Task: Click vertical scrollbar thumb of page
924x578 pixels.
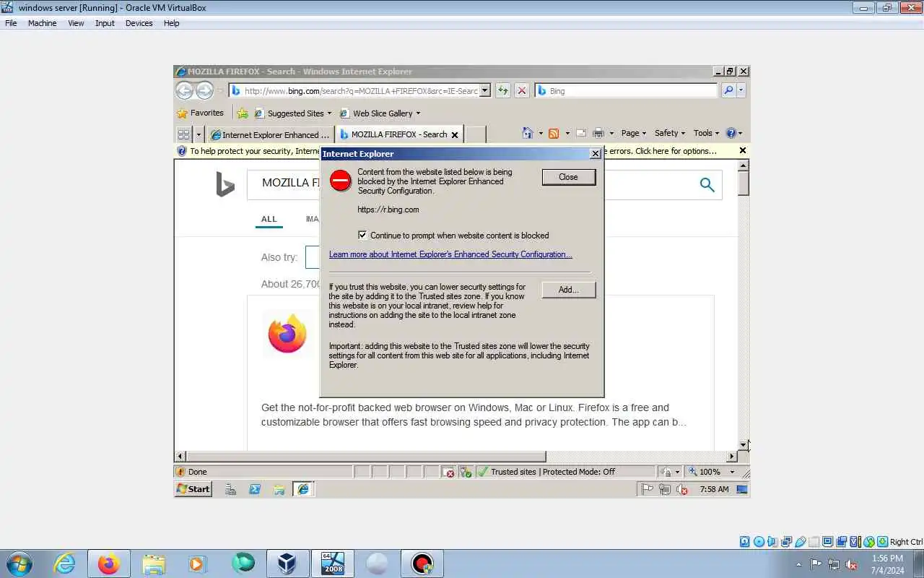Action: pyautogui.click(x=744, y=184)
